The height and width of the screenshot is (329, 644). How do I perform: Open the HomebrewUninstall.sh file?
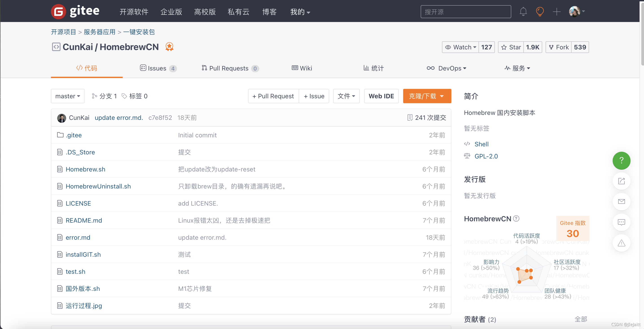pos(98,186)
